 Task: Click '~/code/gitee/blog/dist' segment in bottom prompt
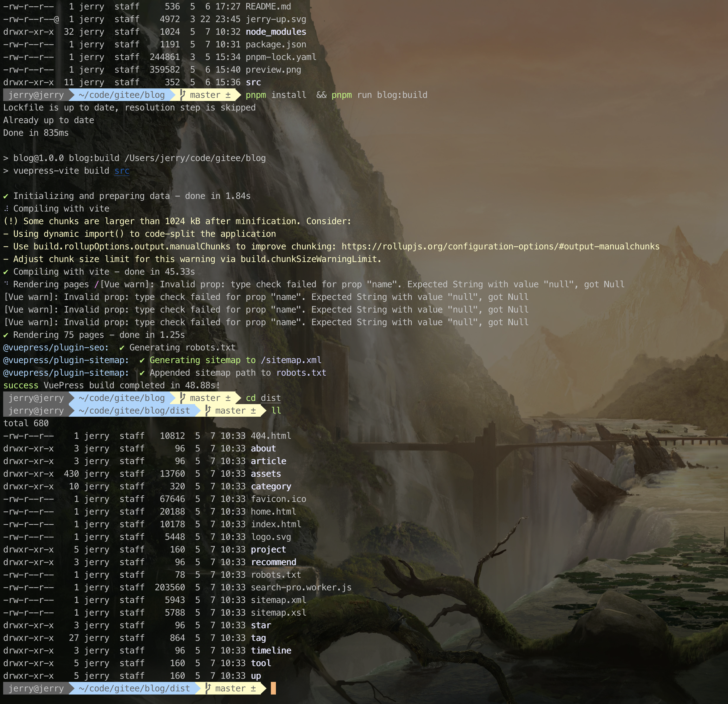[x=134, y=689]
